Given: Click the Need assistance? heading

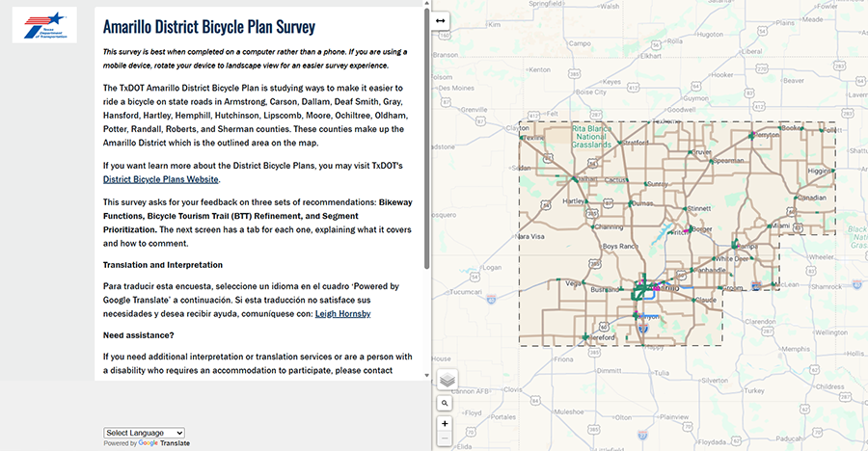Looking at the screenshot, I should click(138, 335).
